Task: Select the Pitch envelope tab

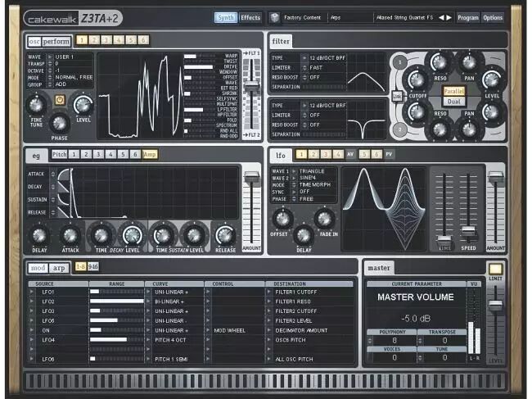Action: tap(60, 155)
